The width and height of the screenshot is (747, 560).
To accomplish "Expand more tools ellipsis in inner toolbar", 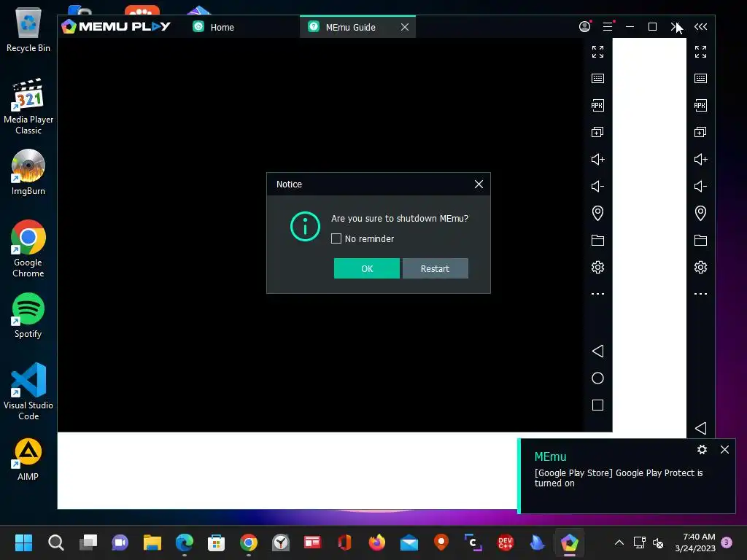I will [x=597, y=294].
